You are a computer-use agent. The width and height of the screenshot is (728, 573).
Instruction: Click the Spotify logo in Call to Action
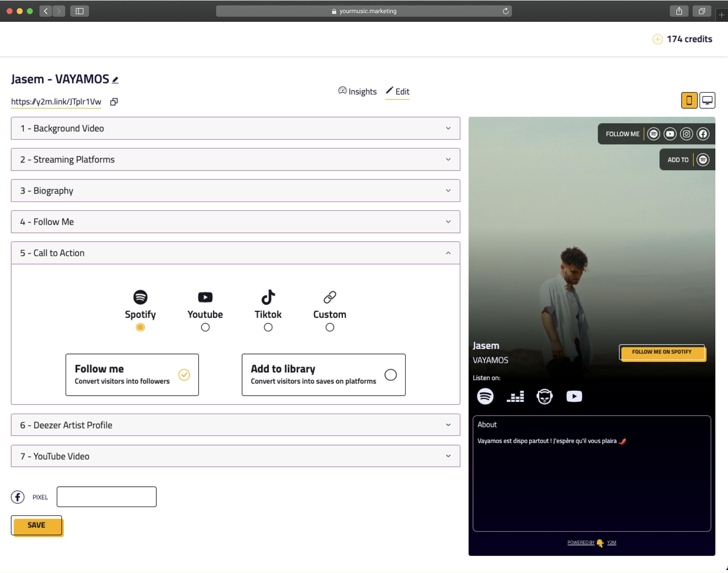click(x=140, y=297)
